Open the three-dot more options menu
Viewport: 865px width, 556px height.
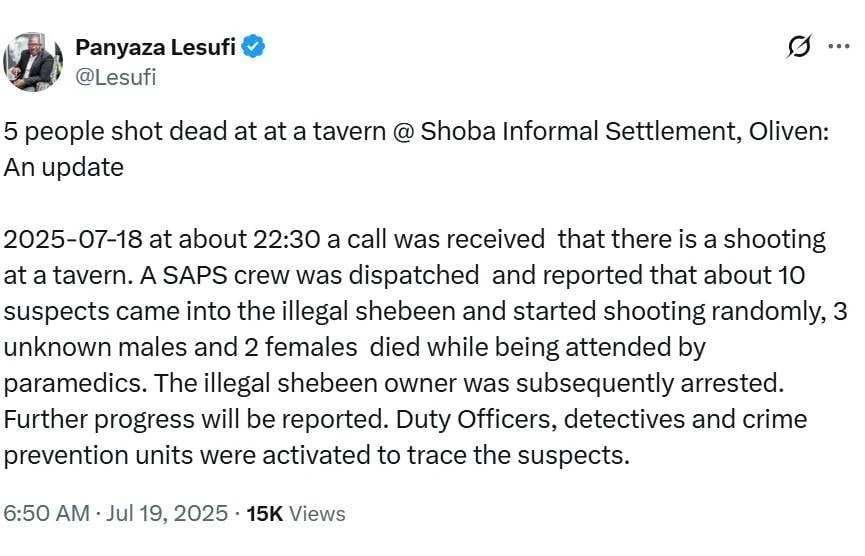(x=839, y=46)
